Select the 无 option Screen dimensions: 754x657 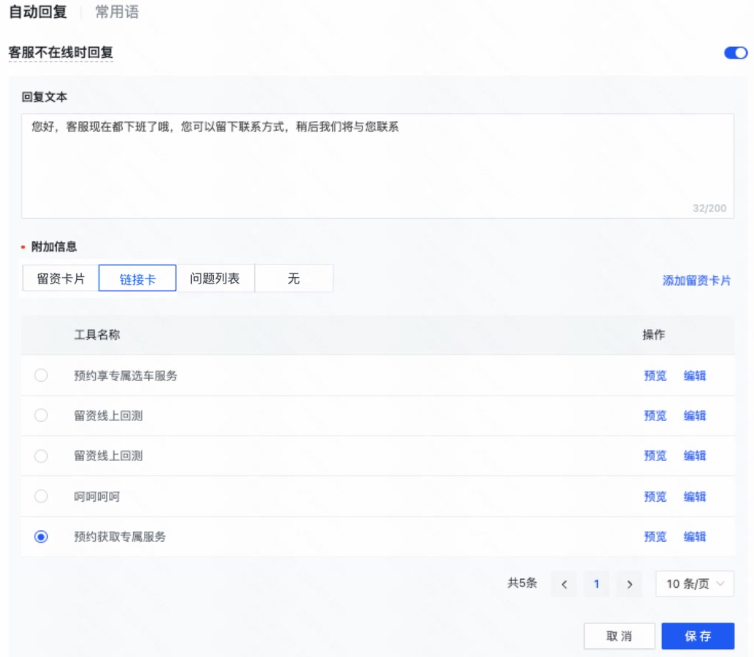point(293,278)
